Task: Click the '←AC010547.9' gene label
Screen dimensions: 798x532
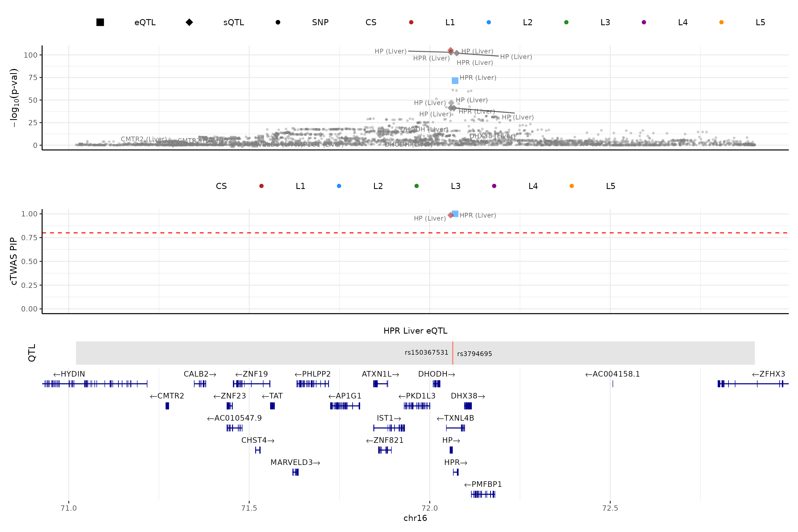Action: click(x=234, y=418)
